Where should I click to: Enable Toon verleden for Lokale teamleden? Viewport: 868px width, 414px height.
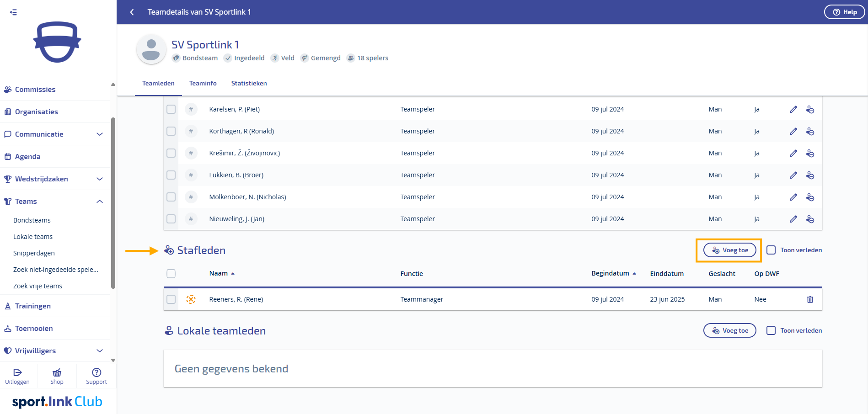pos(771,330)
